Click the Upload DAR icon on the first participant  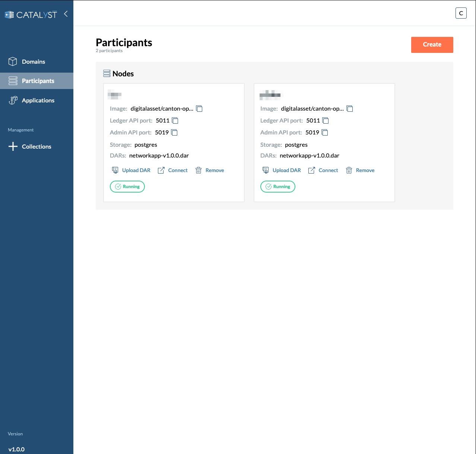click(115, 170)
